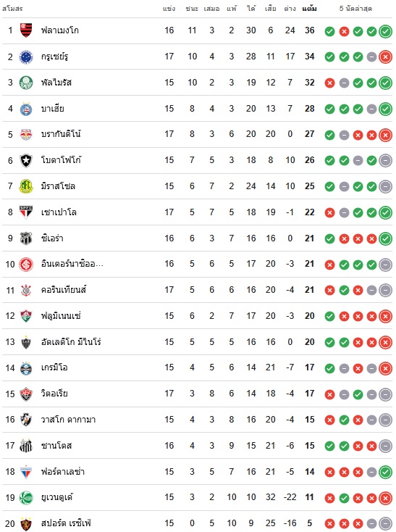Screen dimensions: 396x532
Task: Click the Botafogo black star shield
Action: pyautogui.click(x=26, y=160)
